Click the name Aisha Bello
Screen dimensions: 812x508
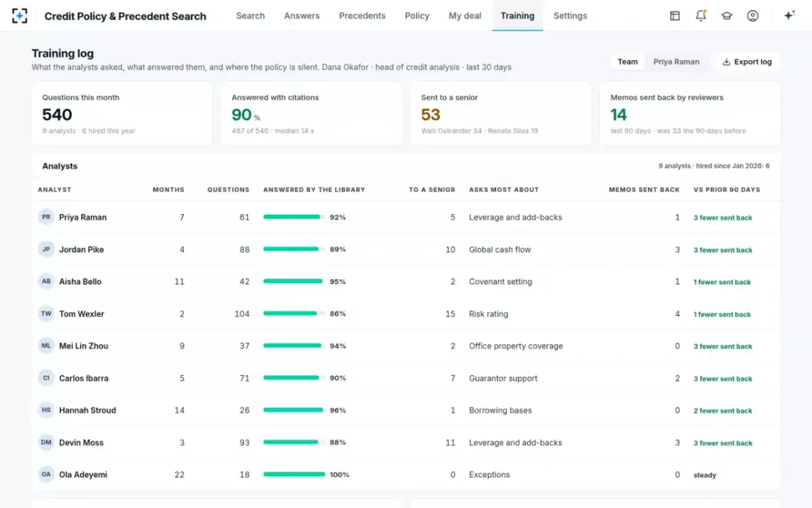pos(80,282)
